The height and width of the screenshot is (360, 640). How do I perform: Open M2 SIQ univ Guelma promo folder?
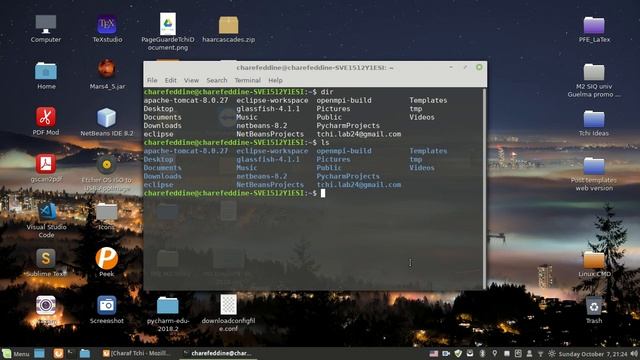click(x=594, y=72)
